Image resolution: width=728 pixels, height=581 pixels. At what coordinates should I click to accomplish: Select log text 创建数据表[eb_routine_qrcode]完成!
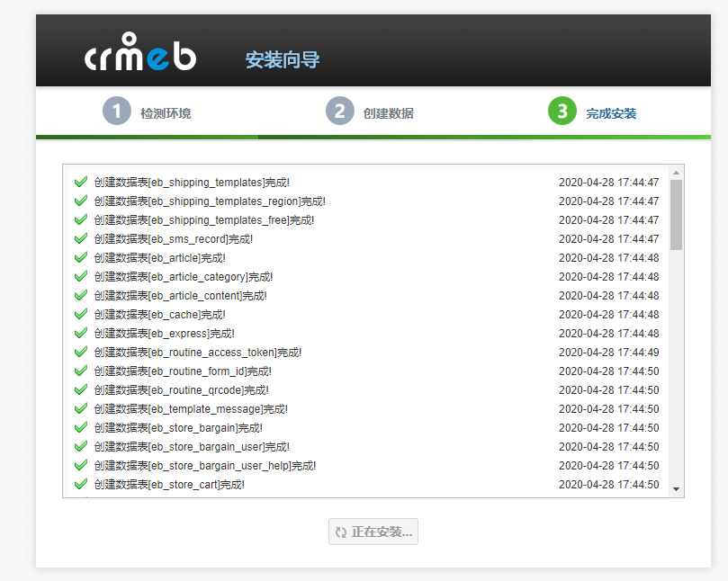tap(182, 390)
